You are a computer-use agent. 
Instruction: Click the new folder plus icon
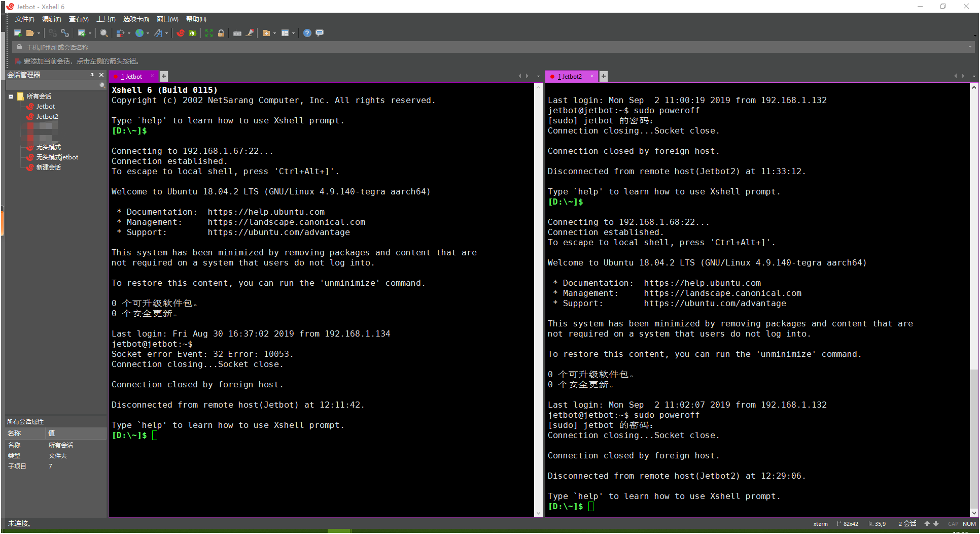(266, 33)
